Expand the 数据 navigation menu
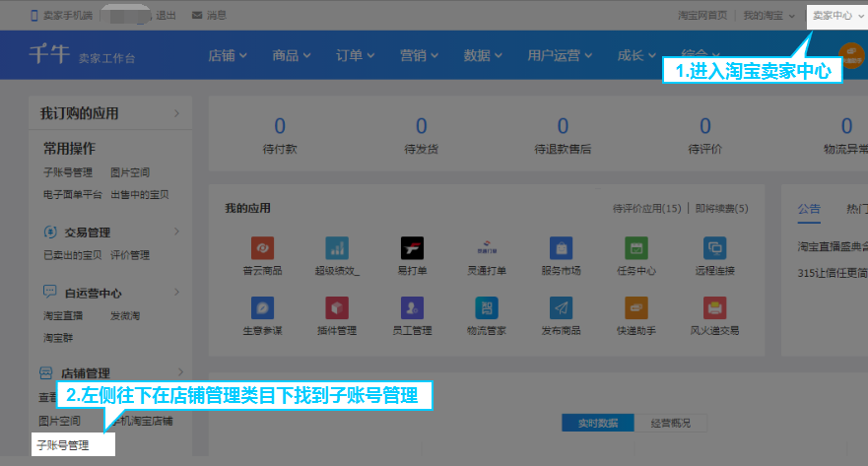868x466 pixels. (483, 55)
